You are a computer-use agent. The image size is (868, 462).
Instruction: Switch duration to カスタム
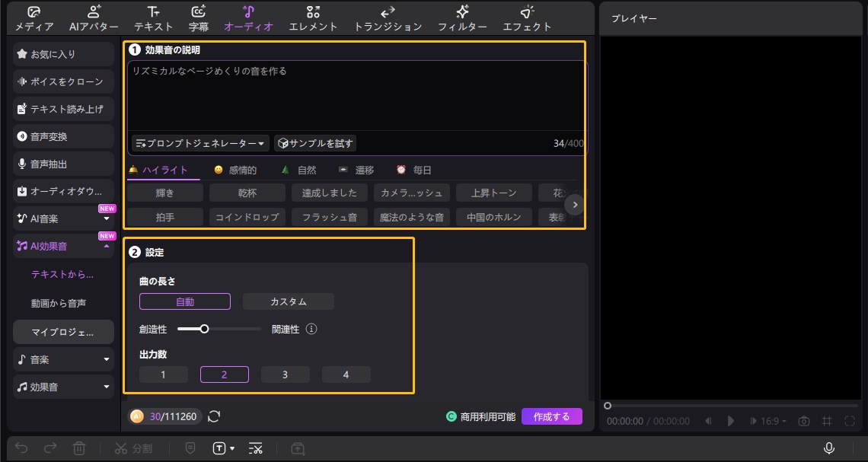[x=288, y=301]
